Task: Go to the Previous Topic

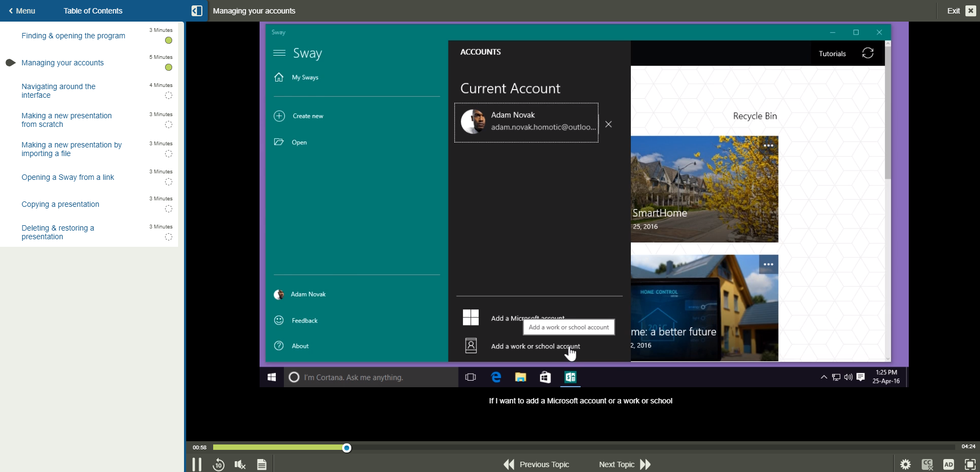Action: [536, 464]
